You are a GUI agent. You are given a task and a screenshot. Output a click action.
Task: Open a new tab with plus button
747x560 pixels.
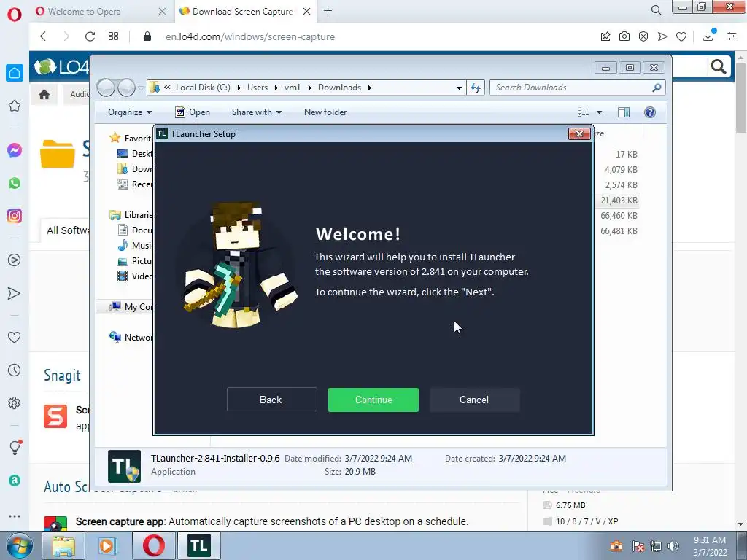pos(328,11)
